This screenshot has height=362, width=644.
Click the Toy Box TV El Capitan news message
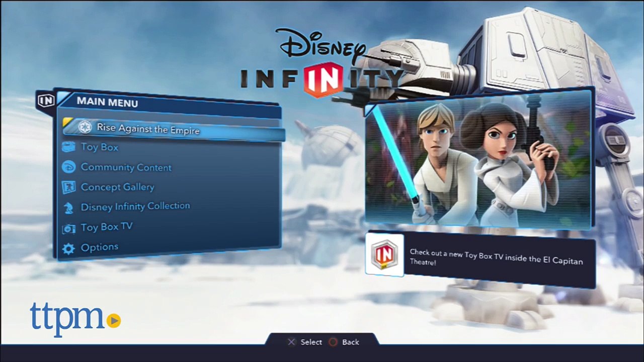[496, 256]
